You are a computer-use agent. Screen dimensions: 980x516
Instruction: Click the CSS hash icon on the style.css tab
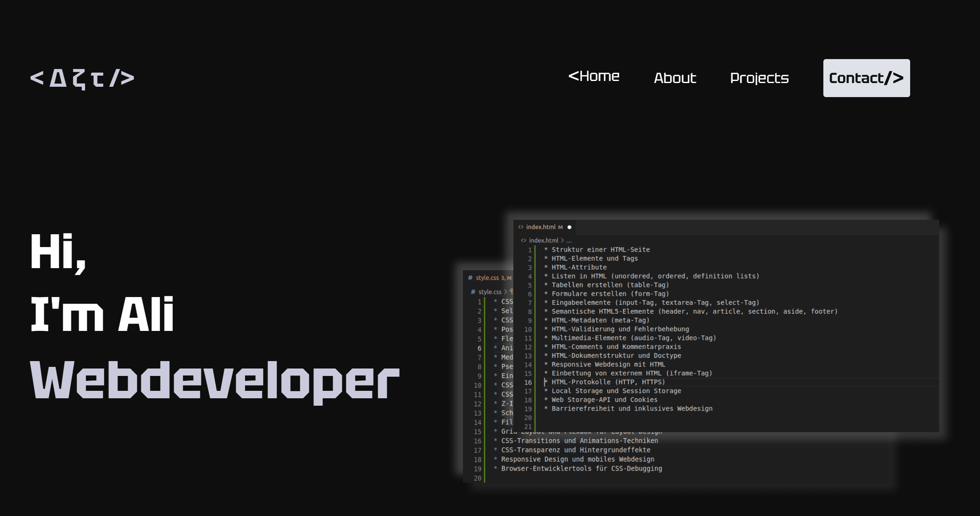pyautogui.click(x=470, y=278)
